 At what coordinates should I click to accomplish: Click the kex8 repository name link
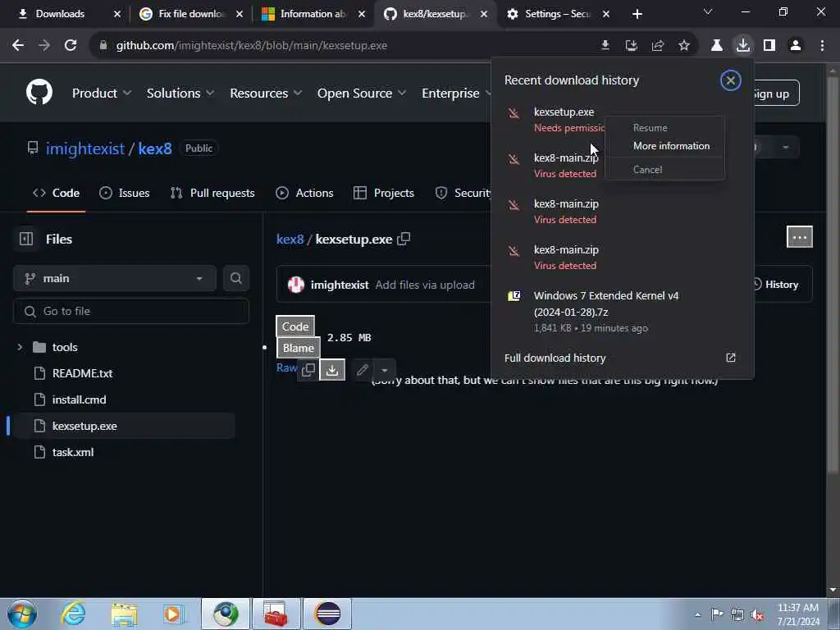coord(155,148)
